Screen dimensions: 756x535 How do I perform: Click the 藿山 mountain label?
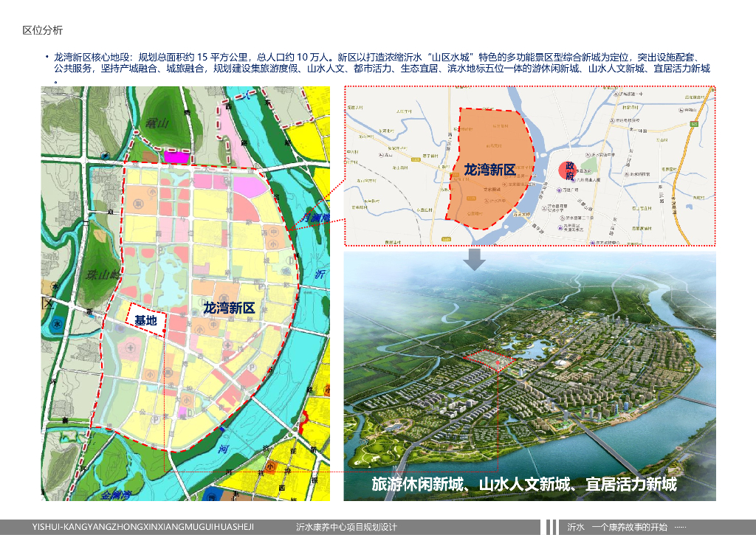pos(157,123)
